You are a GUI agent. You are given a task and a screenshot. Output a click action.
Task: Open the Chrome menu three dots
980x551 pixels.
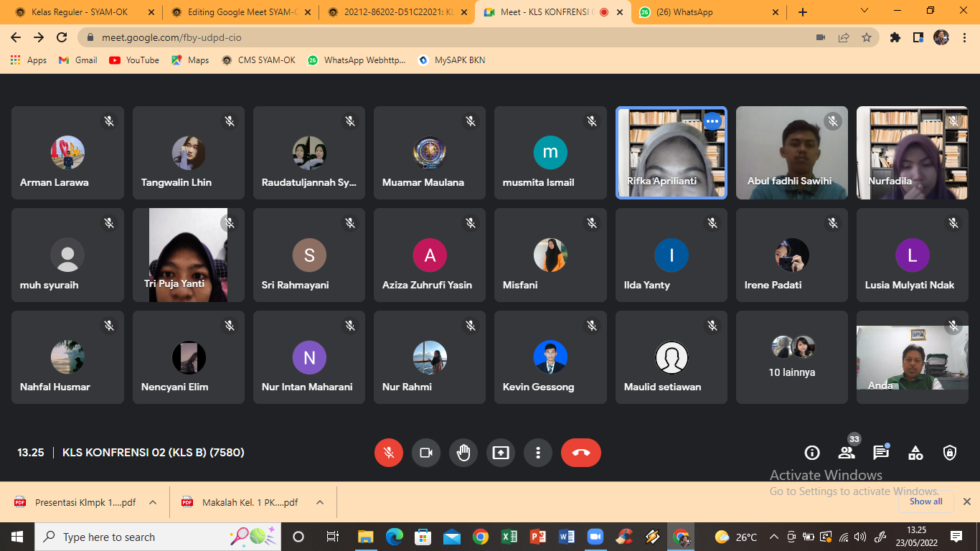pyautogui.click(x=963, y=37)
